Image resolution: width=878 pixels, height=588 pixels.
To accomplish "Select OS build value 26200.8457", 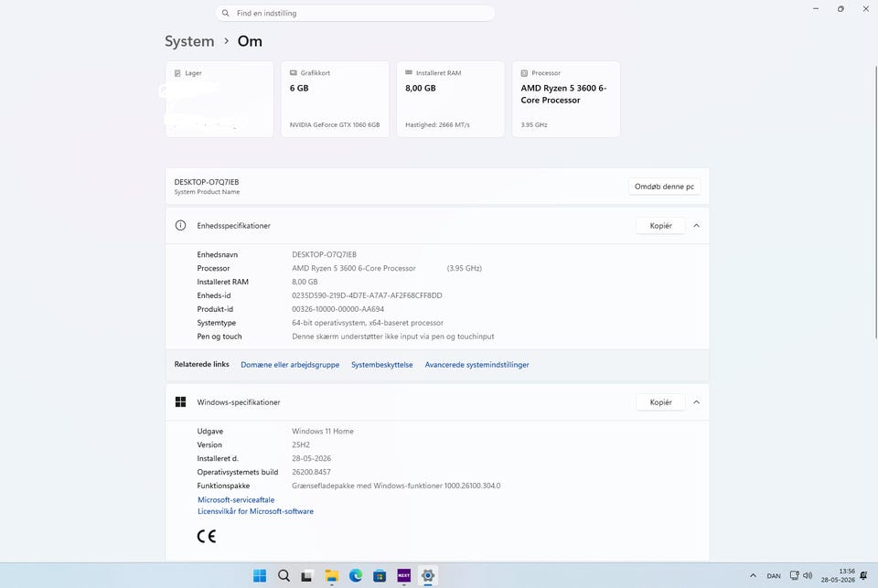I will pyautogui.click(x=311, y=472).
